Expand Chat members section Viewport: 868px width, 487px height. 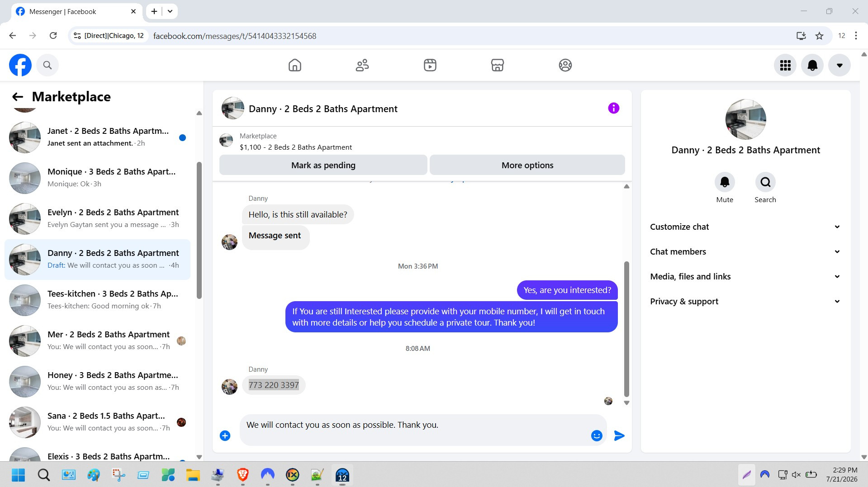click(x=745, y=252)
